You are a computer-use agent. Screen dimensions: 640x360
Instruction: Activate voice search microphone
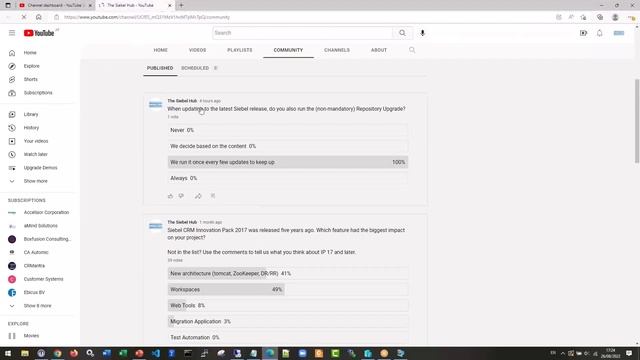tap(422, 33)
